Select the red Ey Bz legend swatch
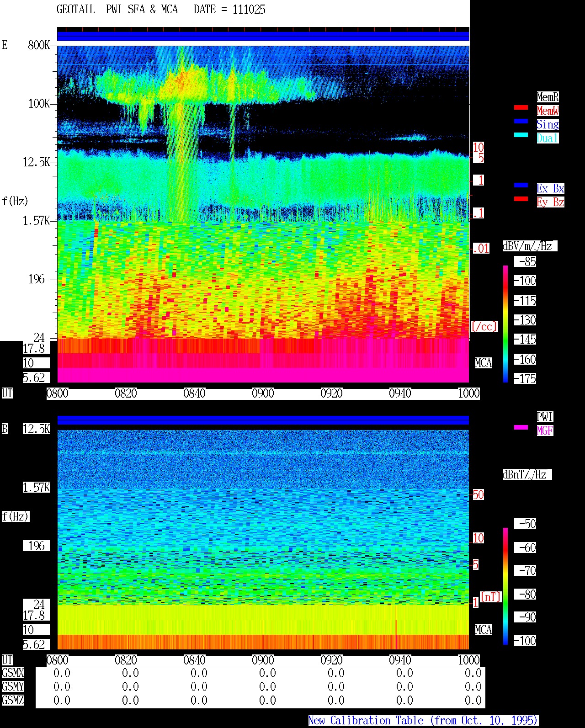 click(521, 199)
